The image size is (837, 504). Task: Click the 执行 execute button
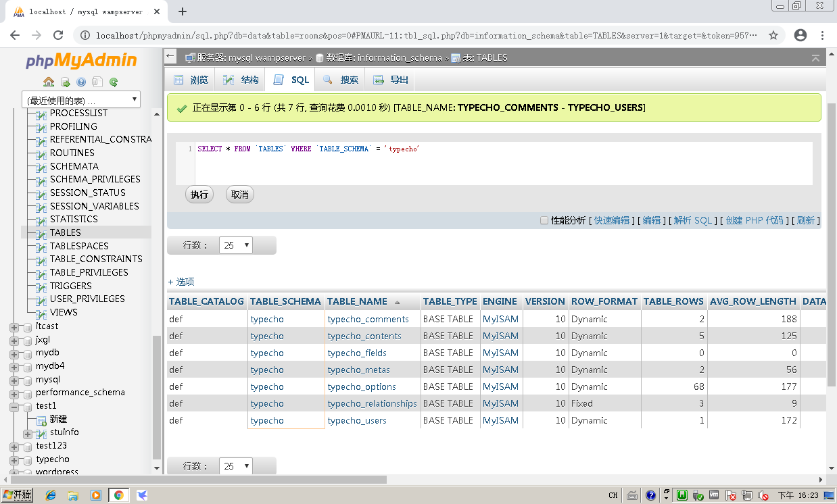pos(199,195)
